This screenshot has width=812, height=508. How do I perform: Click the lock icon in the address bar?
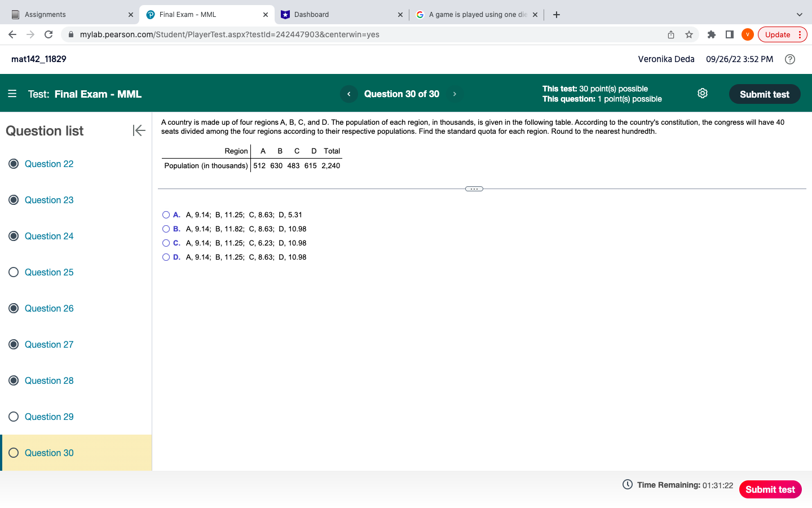point(70,34)
